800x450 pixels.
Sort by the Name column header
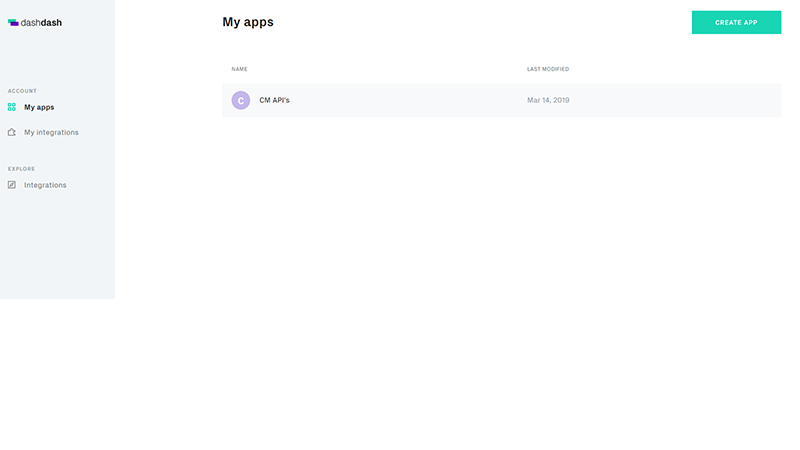point(239,69)
